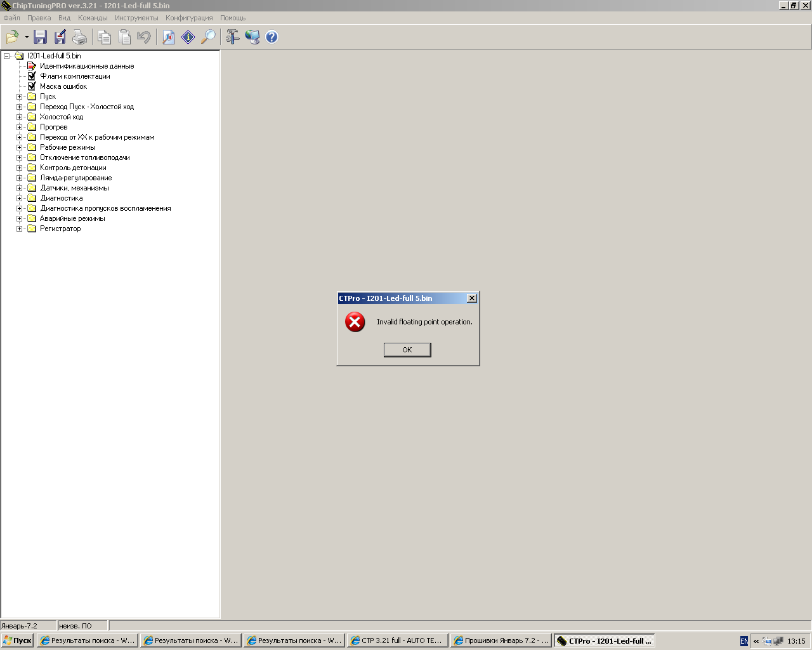Screen dimensions: 812x650
Task: Toggle the Маска ошибок checkbox icon
Action: 32,86
